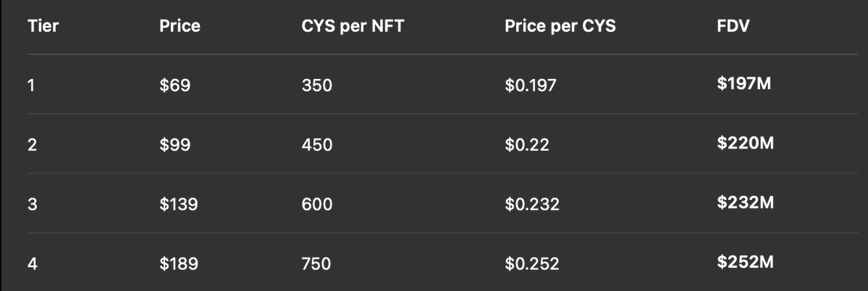Viewport: 868px width, 291px height.
Task: Click the Price per CYS header
Action: click(560, 26)
